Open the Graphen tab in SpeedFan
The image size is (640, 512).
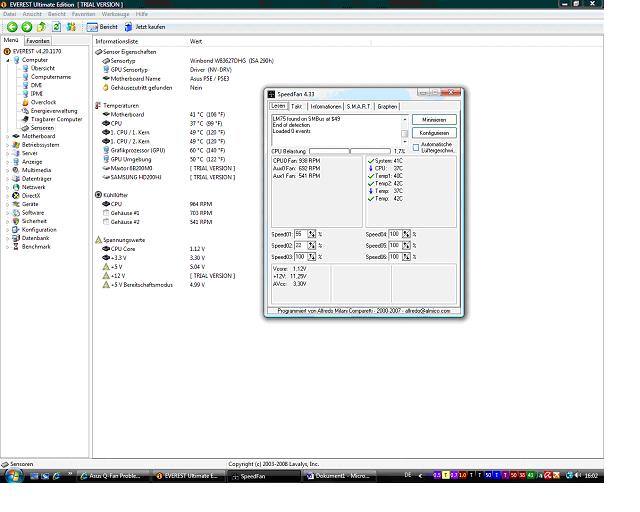(x=387, y=106)
